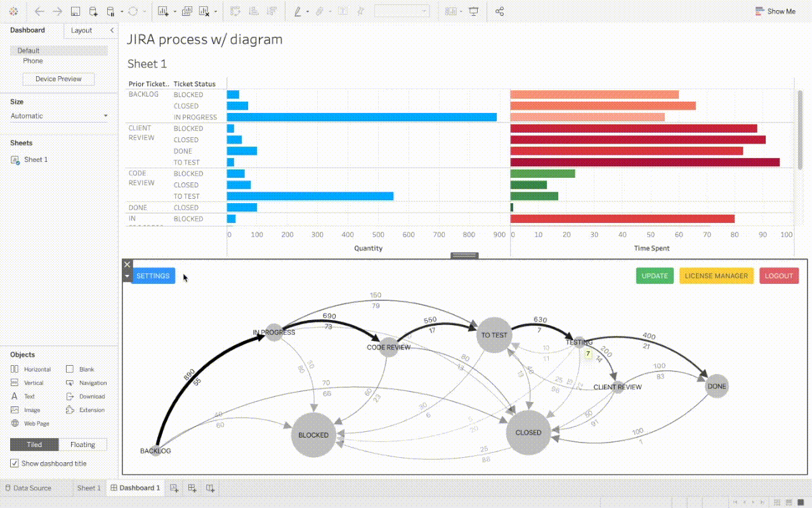Image resolution: width=812 pixels, height=508 pixels.
Task: Click the resize handle below the chart
Action: [x=464, y=255]
